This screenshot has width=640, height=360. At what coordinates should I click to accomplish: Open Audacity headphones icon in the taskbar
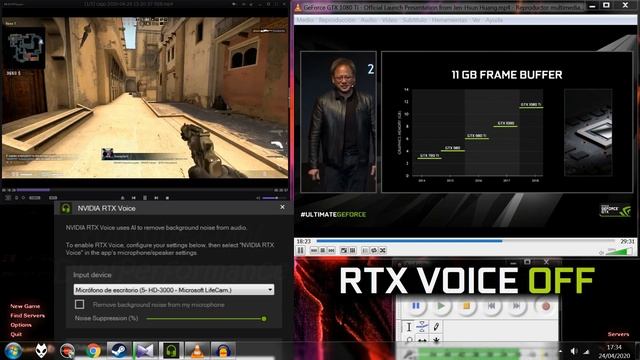[223, 351]
